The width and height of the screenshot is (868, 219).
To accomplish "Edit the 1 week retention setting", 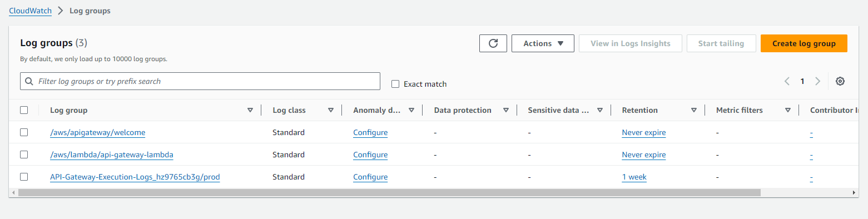I will point(634,177).
